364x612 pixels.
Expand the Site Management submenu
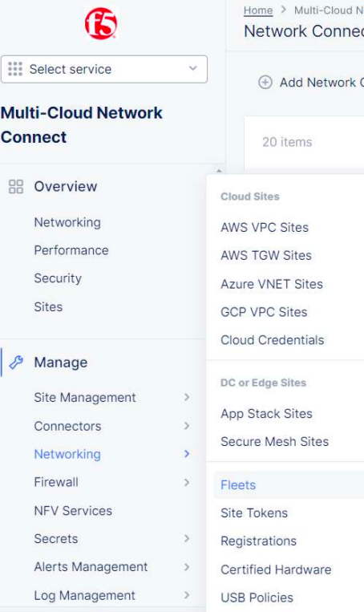187,397
